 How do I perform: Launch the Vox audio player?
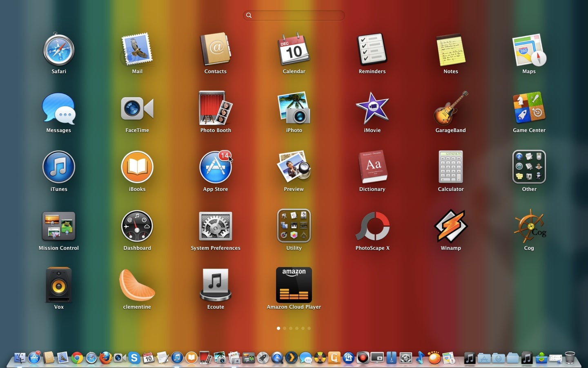[59, 285]
